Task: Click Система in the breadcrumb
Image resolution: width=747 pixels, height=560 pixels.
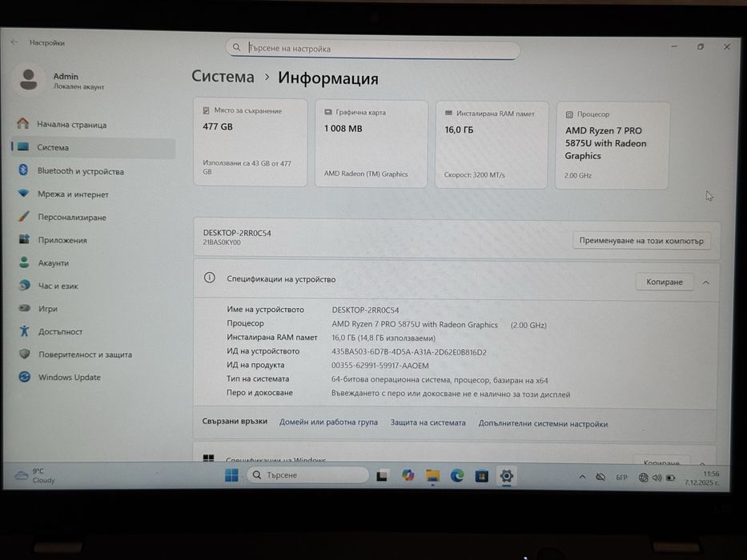Action: pyautogui.click(x=223, y=77)
